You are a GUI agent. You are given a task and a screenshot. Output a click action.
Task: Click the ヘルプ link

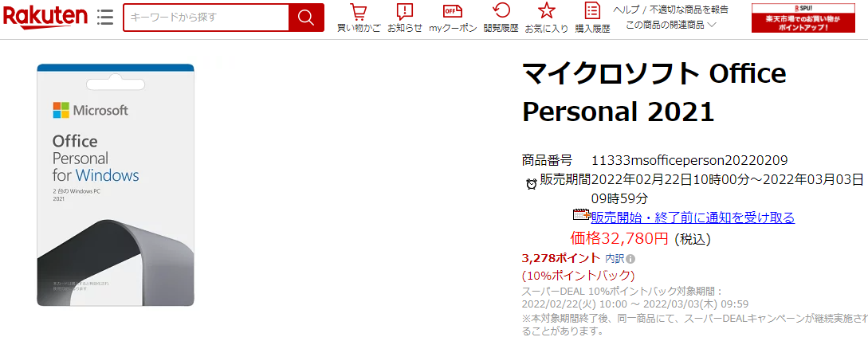(x=626, y=10)
